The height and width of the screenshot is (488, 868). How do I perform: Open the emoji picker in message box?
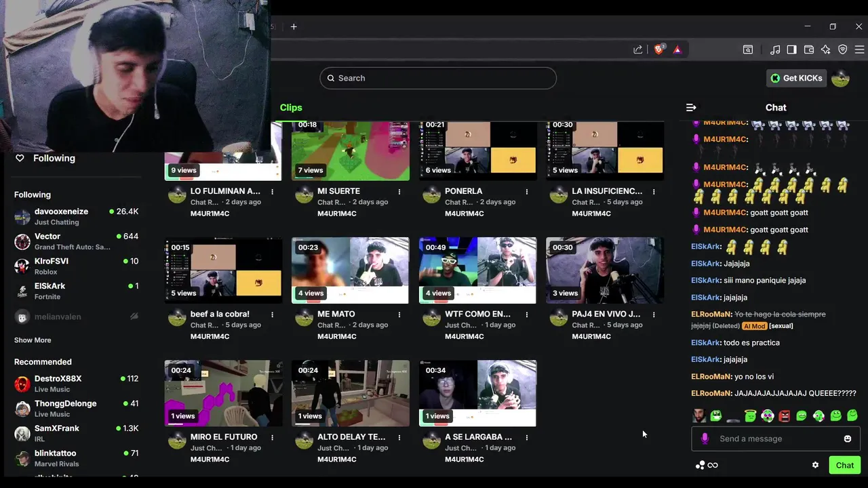[848, 439]
